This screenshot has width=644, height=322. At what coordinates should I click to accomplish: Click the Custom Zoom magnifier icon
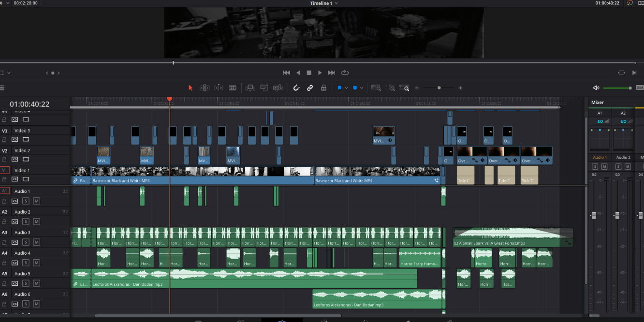(405, 88)
